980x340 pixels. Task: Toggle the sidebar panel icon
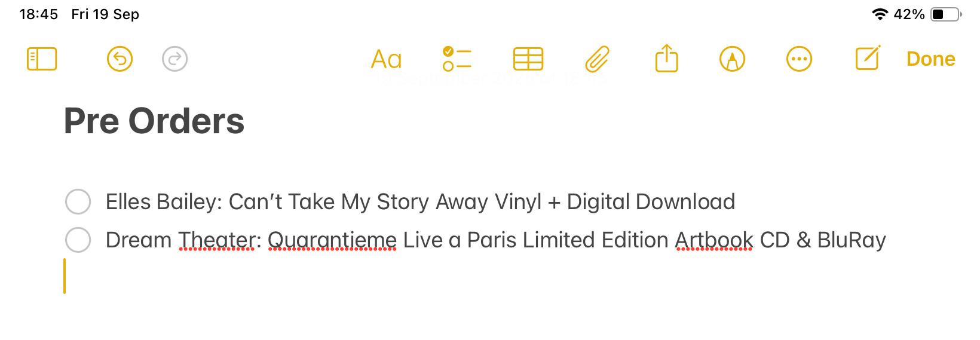click(x=42, y=59)
